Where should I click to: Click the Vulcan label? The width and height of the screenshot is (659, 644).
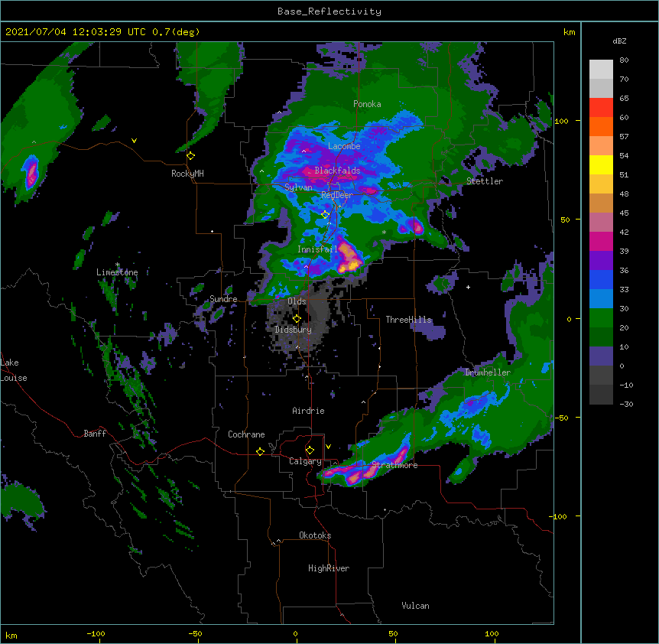415,606
